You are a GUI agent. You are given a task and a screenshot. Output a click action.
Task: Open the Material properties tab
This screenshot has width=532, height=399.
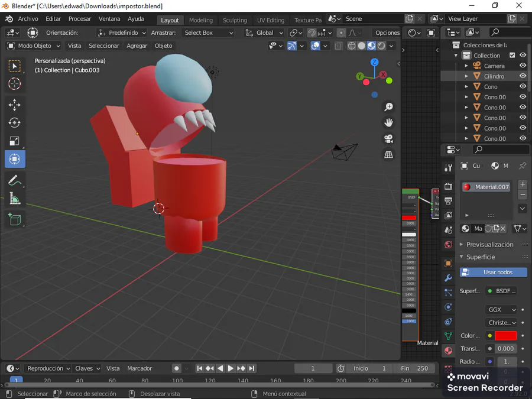click(448, 351)
